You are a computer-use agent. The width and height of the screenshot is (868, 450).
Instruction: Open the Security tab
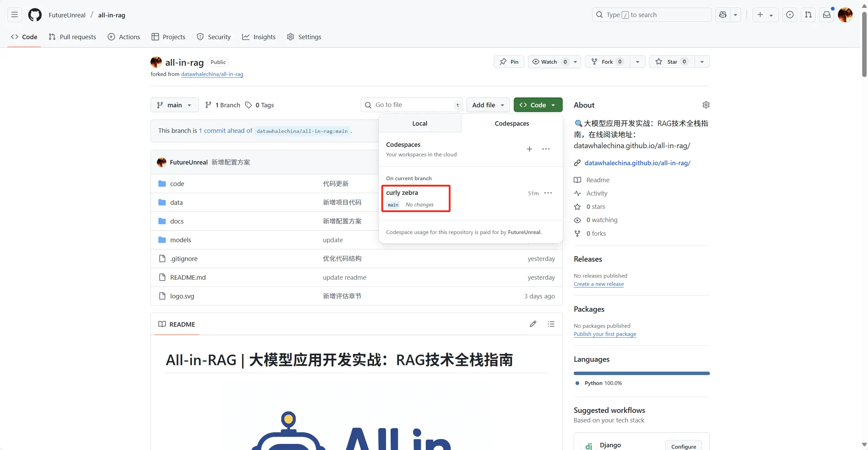(x=214, y=37)
